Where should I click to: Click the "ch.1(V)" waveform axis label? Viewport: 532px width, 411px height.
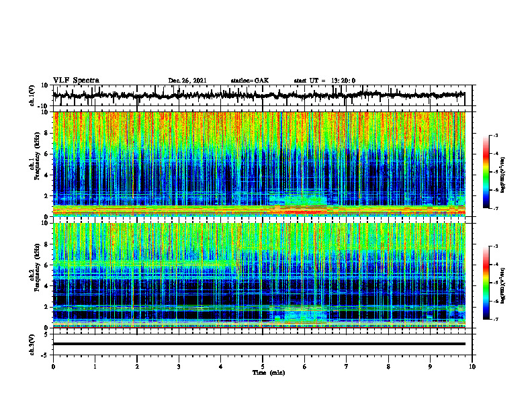coord(32,95)
